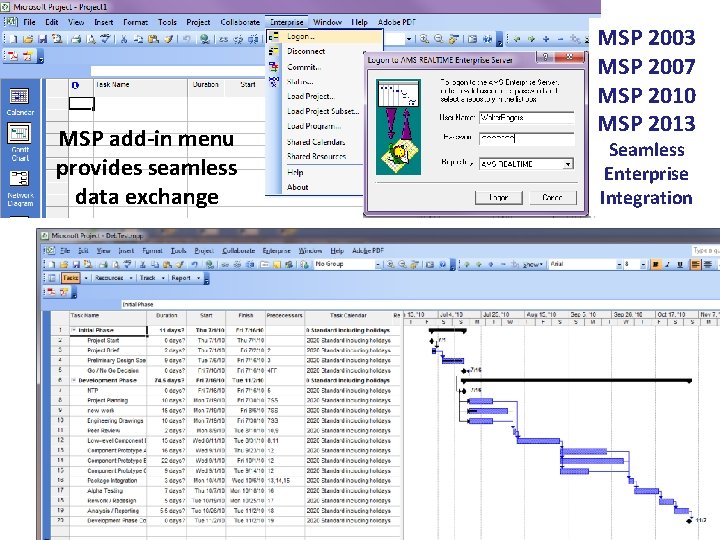This screenshot has height=540, width=720.
Task: Click the Print icon in upper toolbar
Action: coord(76,39)
